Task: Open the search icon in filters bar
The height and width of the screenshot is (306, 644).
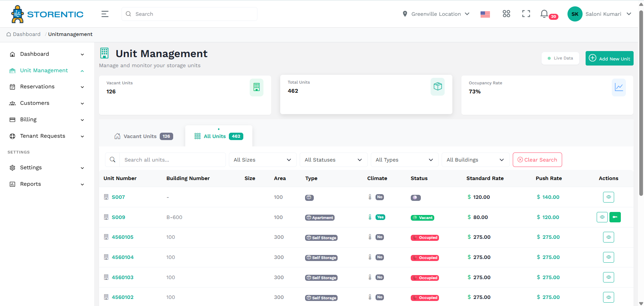Action: [x=112, y=160]
